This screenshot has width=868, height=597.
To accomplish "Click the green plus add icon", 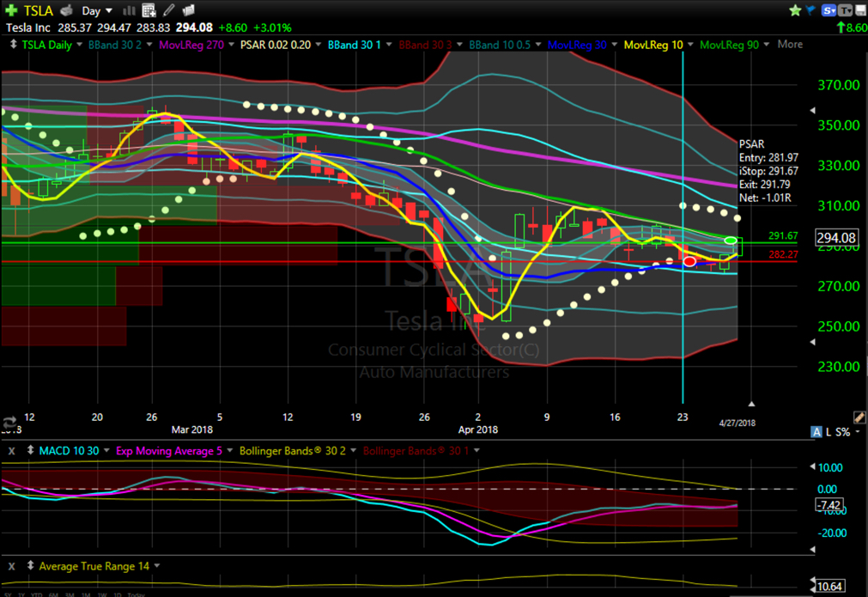I will 10,10.
